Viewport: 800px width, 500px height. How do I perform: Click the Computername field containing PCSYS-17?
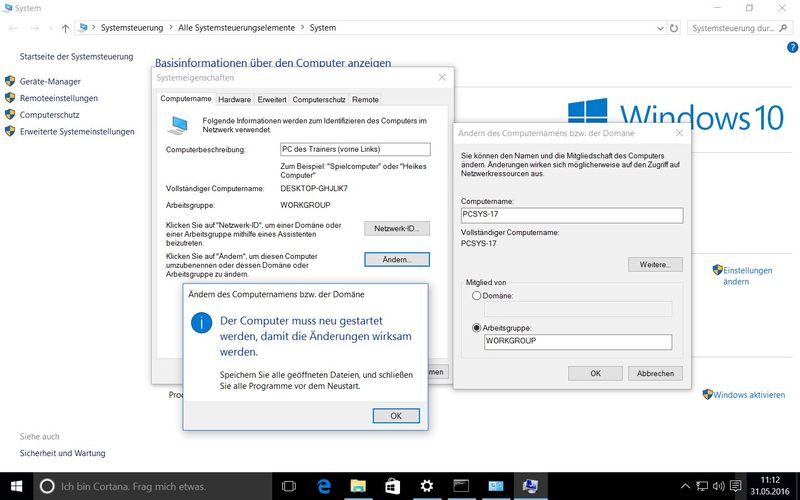pos(571,215)
